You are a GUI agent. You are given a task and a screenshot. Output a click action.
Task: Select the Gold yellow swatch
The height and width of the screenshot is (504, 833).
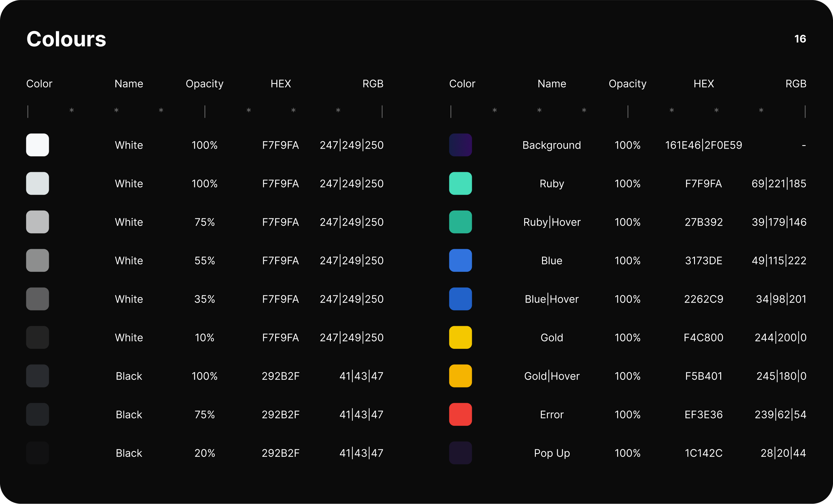[x=460, y=337]
